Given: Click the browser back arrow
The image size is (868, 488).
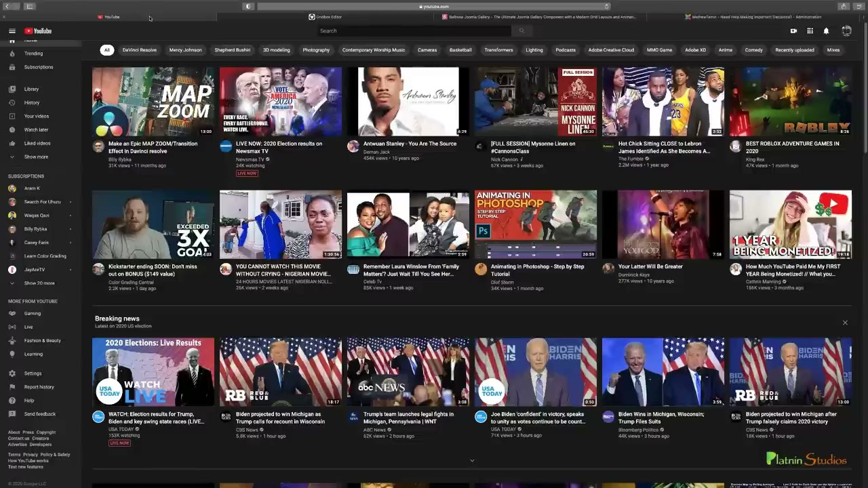Looking at the screenshot, I should (x=7, y=6).
